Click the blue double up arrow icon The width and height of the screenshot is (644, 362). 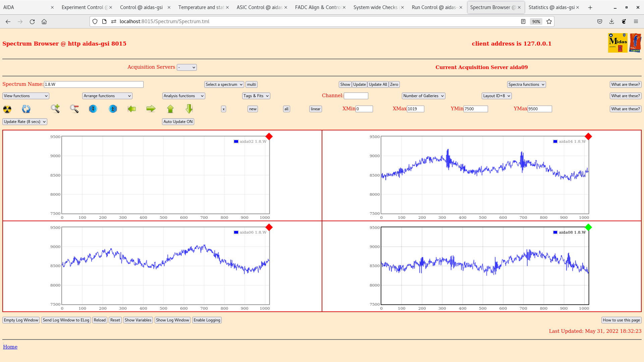click(113, 109)
